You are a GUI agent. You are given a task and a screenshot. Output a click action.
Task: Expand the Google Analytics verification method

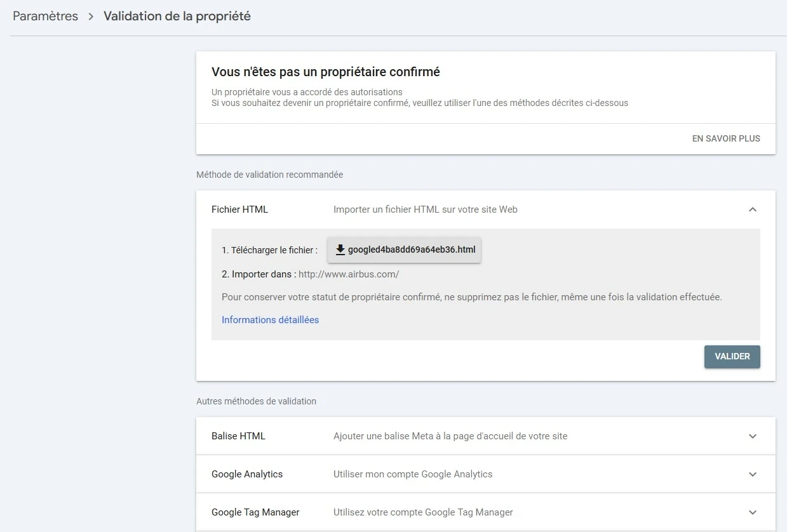click(x=753, y=474)
